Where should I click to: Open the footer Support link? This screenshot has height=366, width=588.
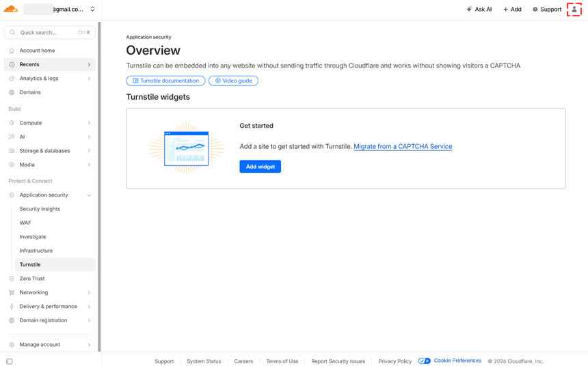click(164, 361)
